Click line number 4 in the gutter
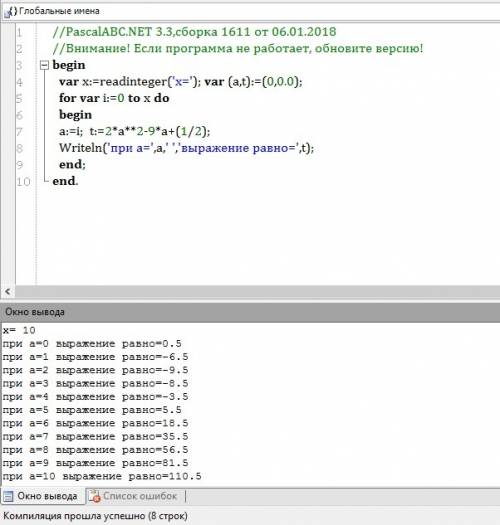The width and height of the screenshot is (500, 525). point(19,82)
